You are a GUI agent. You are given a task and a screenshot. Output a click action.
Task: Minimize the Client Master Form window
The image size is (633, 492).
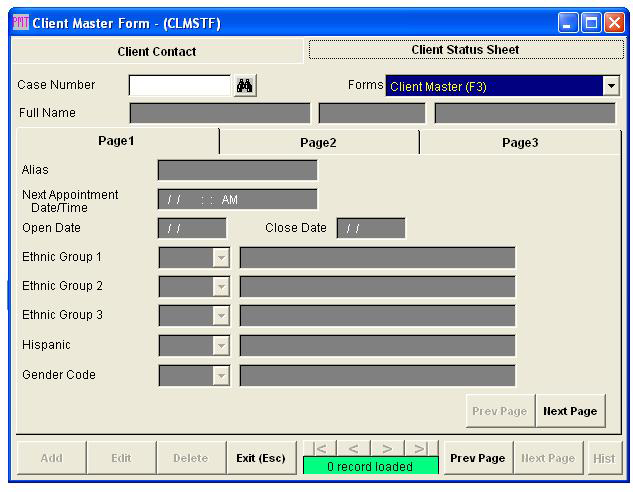568,23
